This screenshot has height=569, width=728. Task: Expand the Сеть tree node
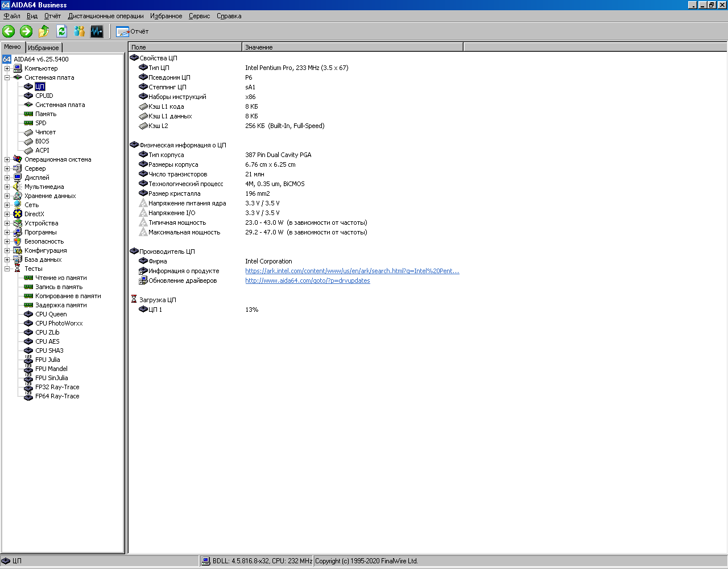7,205
